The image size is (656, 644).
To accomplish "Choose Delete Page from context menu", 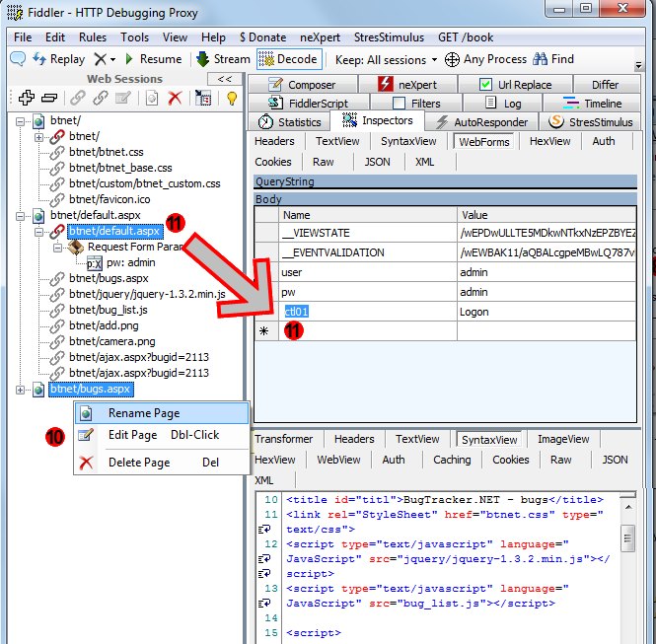I will (162, 463).
